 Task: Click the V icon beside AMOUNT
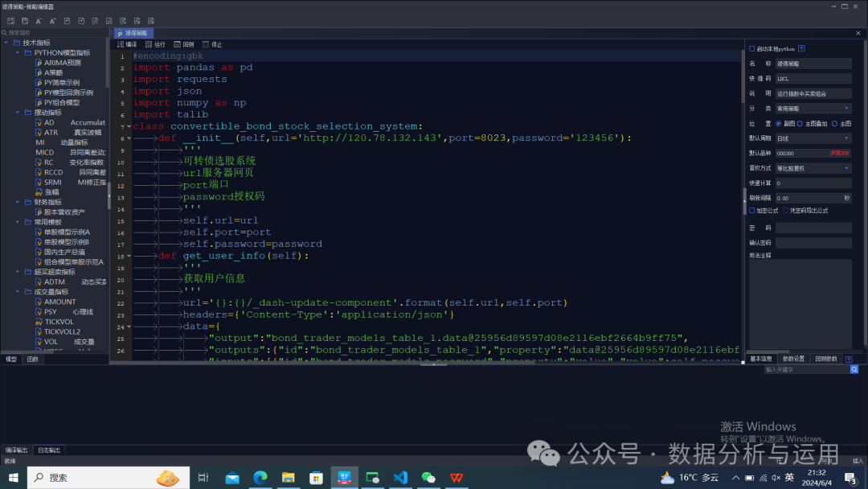pyautogui.click(x=39, y=302)
